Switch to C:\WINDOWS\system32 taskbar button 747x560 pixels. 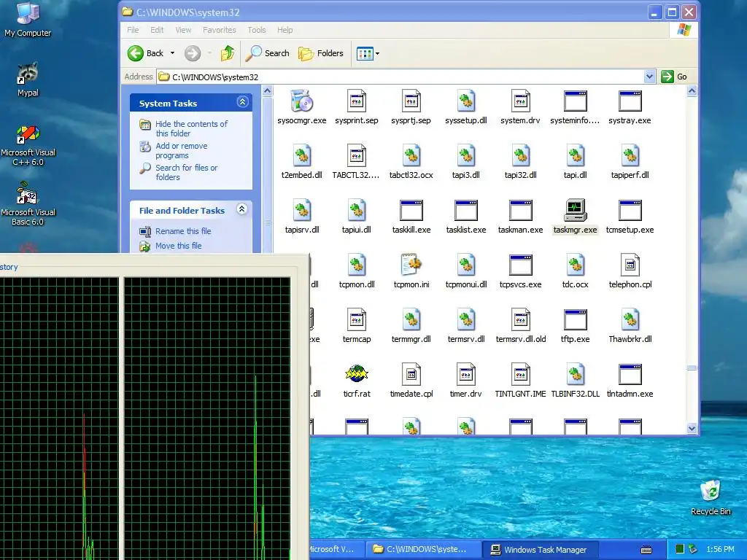[425, 550]
